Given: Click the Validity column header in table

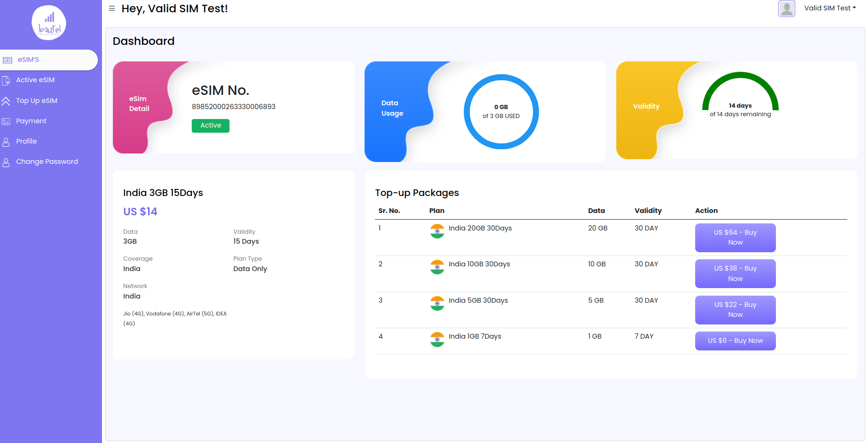Looking at the screenshot, I should [x=648, y=211].
